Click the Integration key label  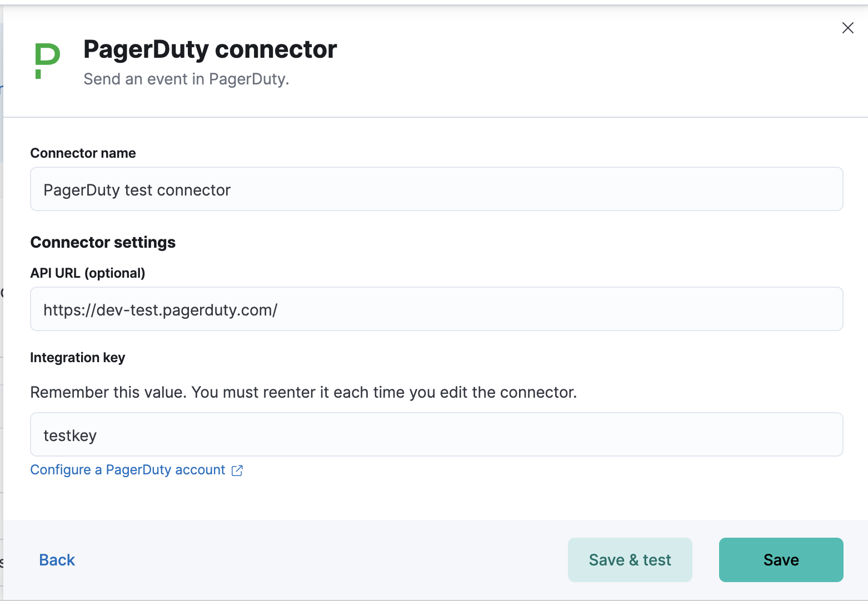coord(77,358)
